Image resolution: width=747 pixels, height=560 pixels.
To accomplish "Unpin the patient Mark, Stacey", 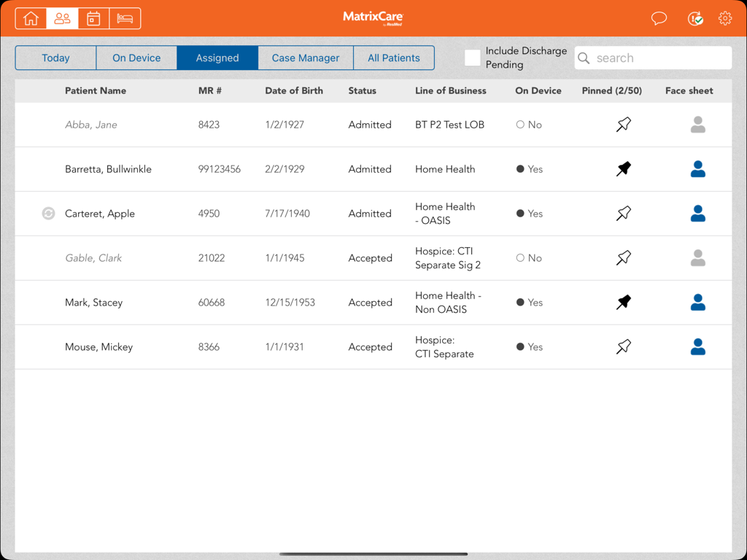I will pyautogui.click(x=624, y=302).
